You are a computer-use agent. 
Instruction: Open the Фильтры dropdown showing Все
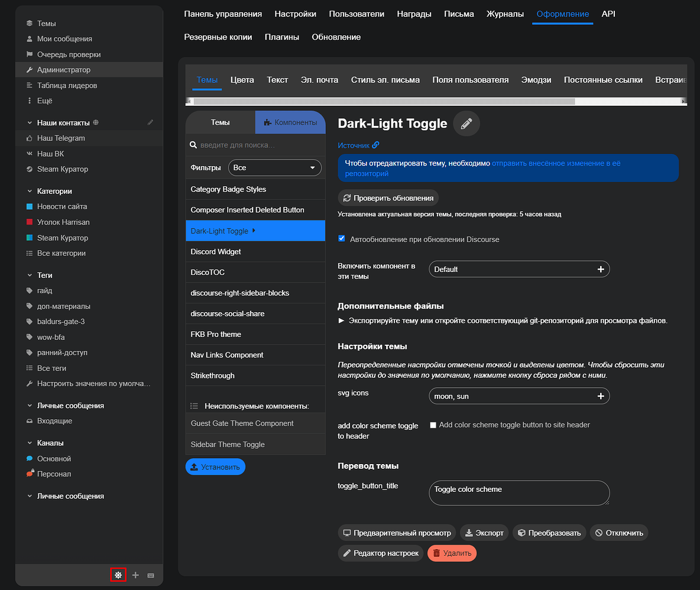pyautogui.click(x=274, y=168)
